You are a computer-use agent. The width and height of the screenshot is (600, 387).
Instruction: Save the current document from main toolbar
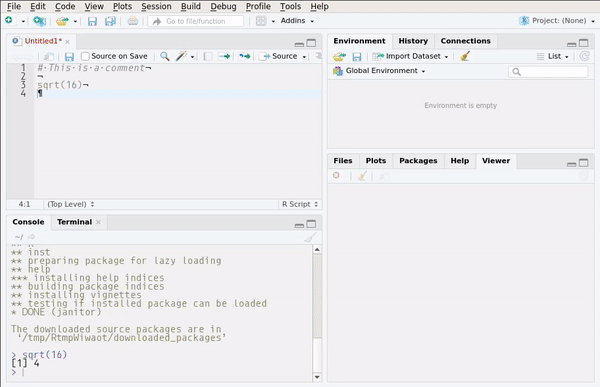92,21
